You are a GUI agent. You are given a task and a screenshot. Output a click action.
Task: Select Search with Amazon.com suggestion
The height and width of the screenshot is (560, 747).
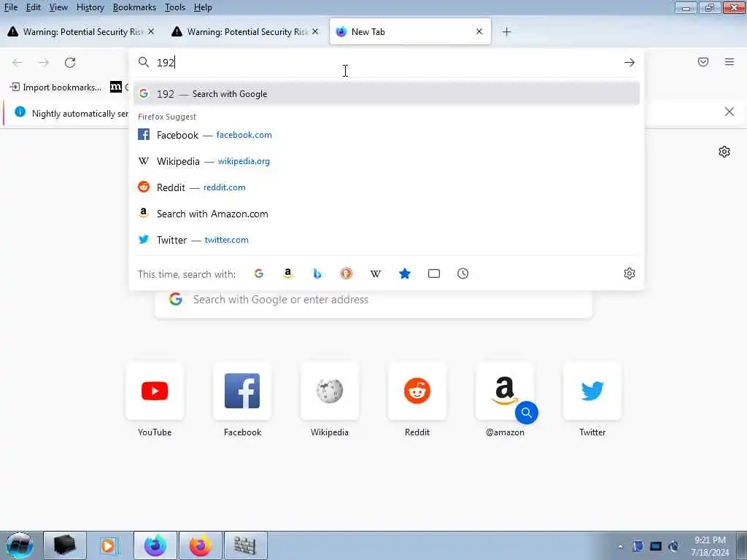(387, 214)
